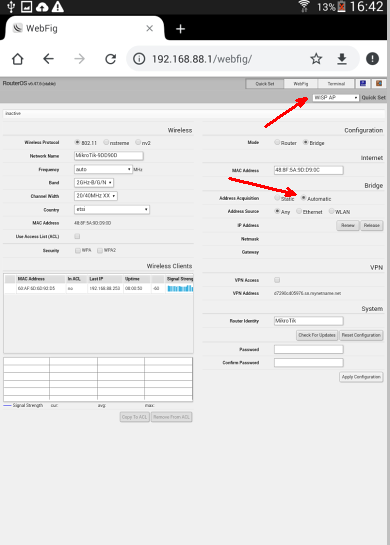The image size is (390, 545).
Task: Switch to the WebFig tab
Action: 301,84
